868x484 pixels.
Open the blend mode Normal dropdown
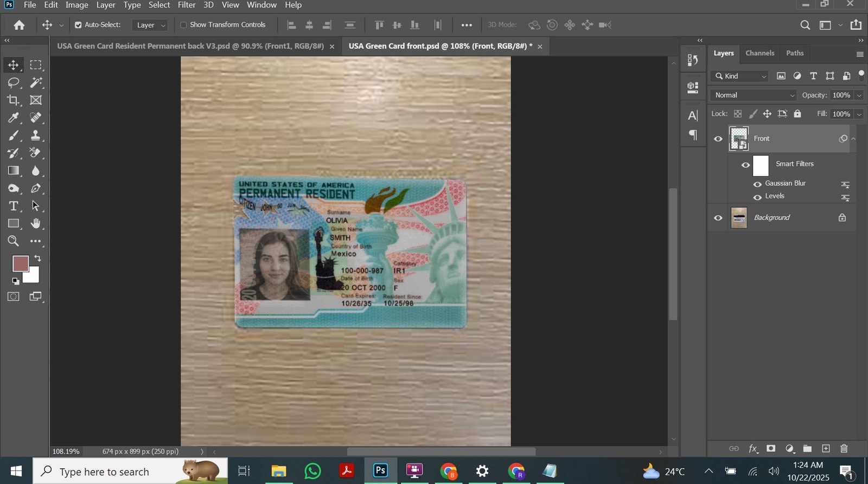point(754,95)
